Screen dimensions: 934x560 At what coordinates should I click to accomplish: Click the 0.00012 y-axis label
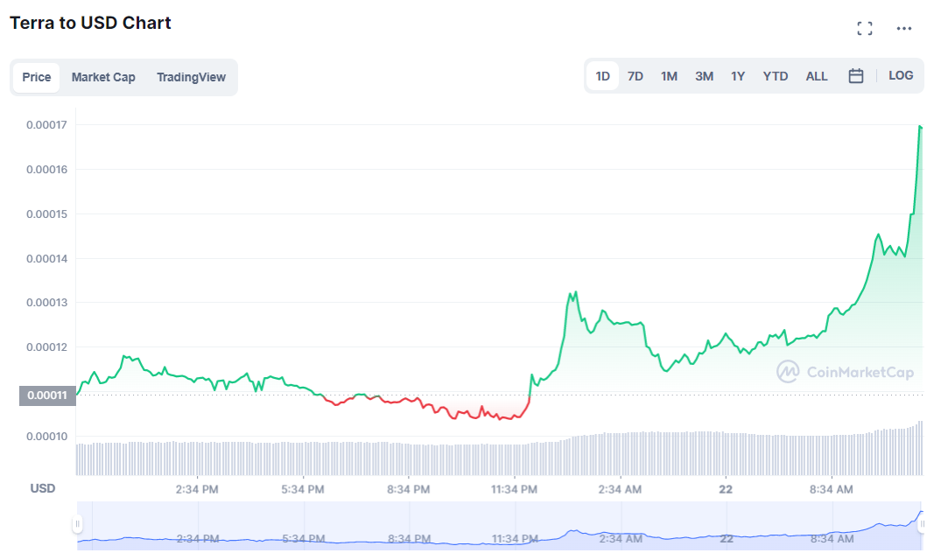46,347
